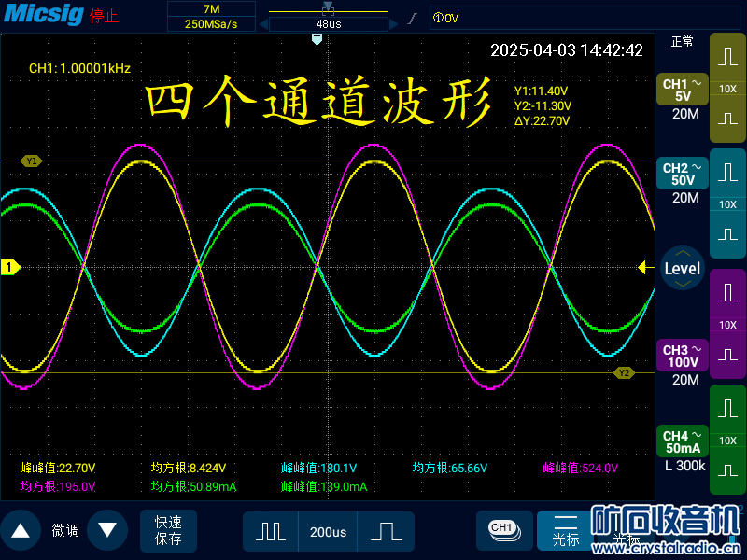Click the fine-adjust down triangle button

click(107, 530)
